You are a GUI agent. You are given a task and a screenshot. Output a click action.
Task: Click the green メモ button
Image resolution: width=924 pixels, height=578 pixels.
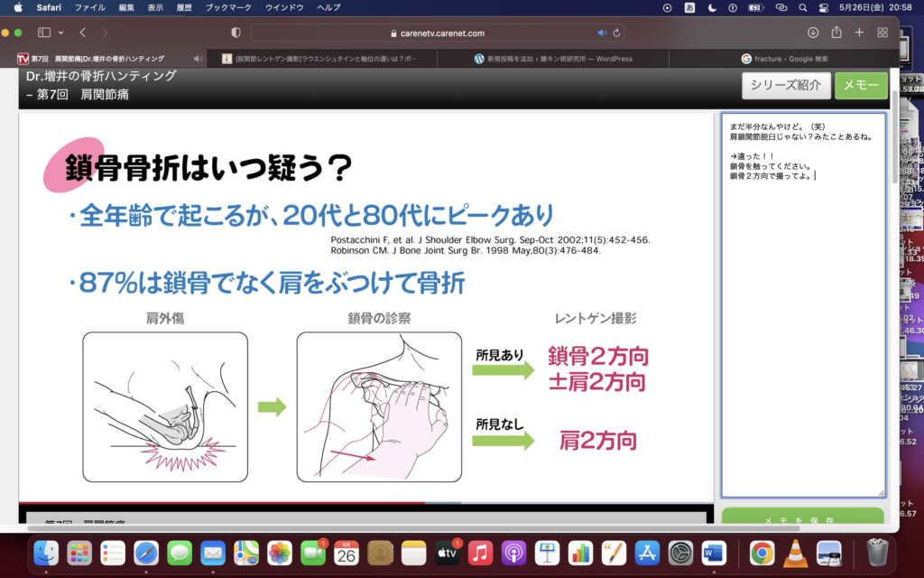pos(861,86)
